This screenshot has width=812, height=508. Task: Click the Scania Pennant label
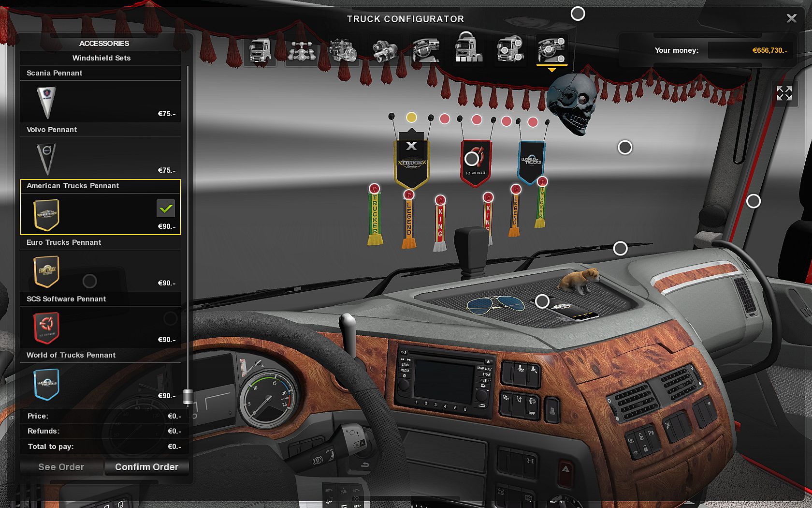[x=54, y=73]
